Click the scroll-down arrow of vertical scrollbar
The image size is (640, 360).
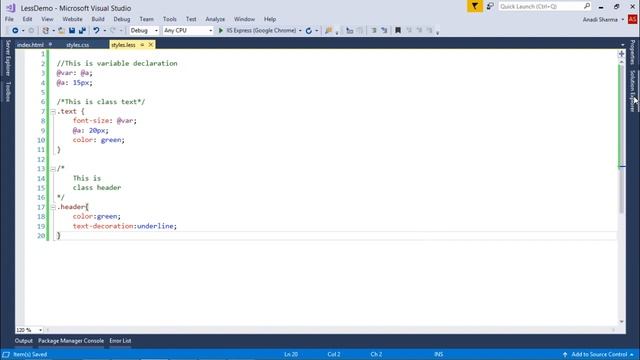tap(621, 322)
